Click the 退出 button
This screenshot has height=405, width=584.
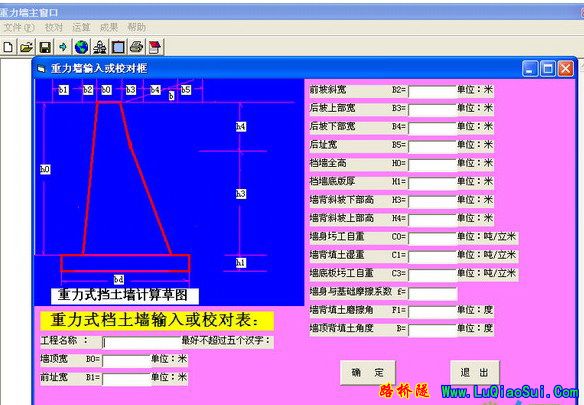click(474, 373)
